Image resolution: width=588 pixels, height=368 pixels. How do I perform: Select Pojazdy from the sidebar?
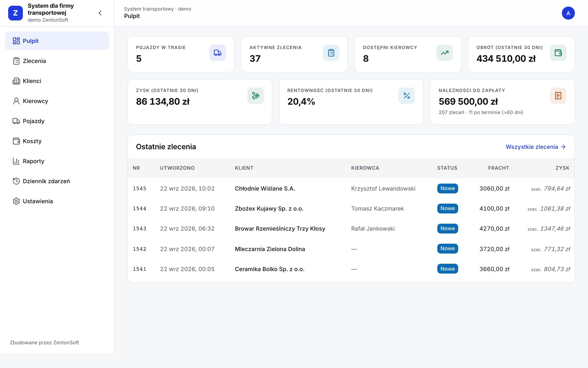(57, 121)
